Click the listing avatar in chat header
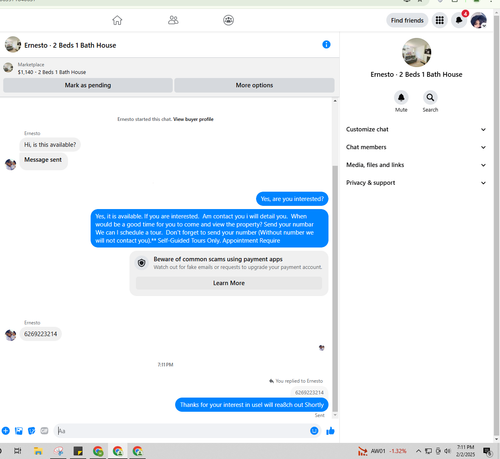The image size is (500, 459). [13, 45]
